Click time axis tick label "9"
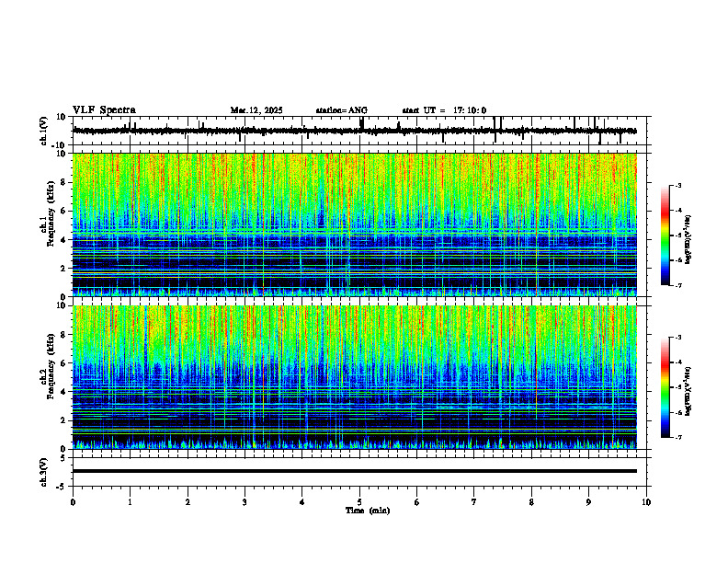The width and height of the screenshot is (728, 563). click(x=588, y=502)
